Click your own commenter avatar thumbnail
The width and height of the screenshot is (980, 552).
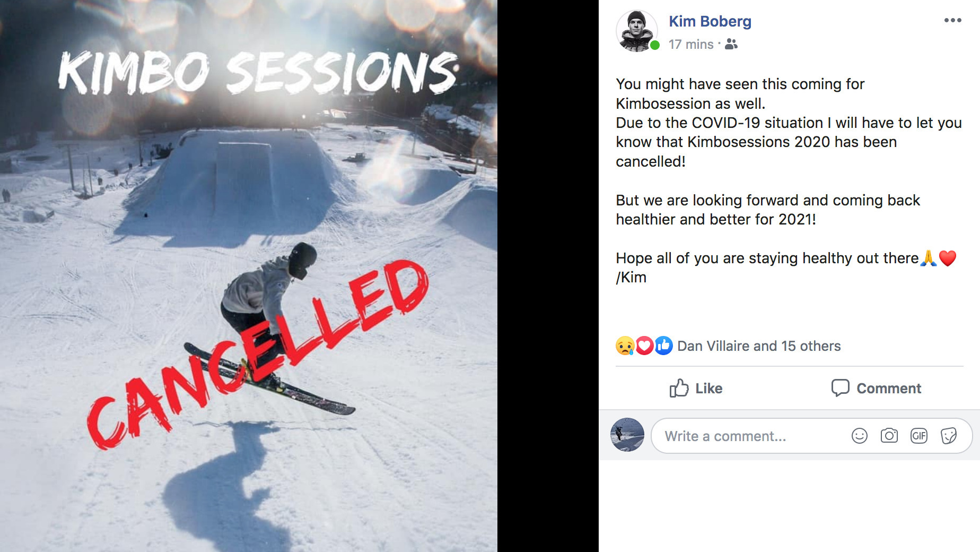tap(627, 435)
